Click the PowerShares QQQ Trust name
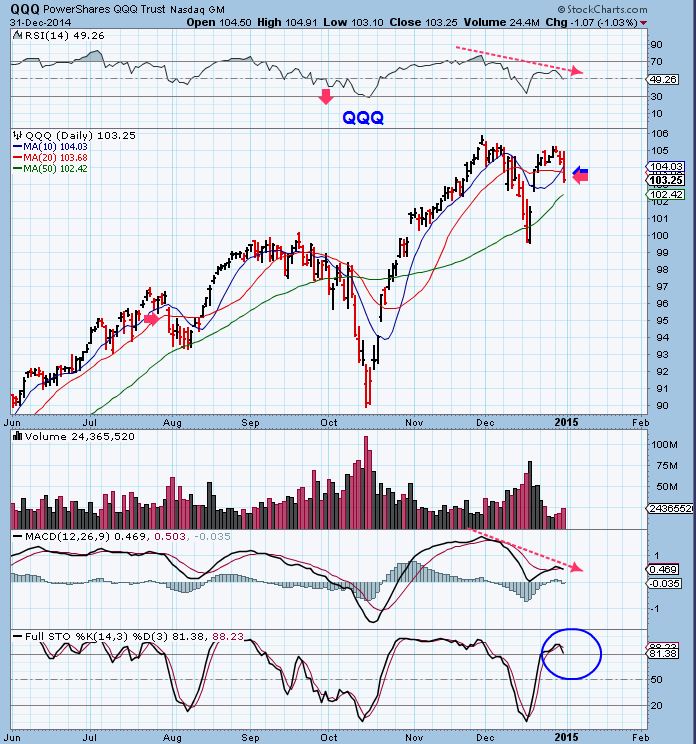The height and width of the screenshot is (744, 696). click(104, 9)
